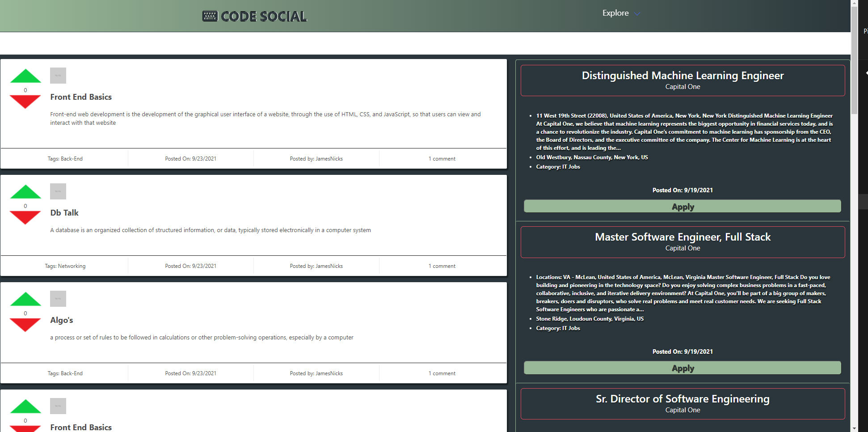Apply to Master Software Engineer, Full Stack job
The width and height of the screenshot is (868, 432).
point(683,368)
